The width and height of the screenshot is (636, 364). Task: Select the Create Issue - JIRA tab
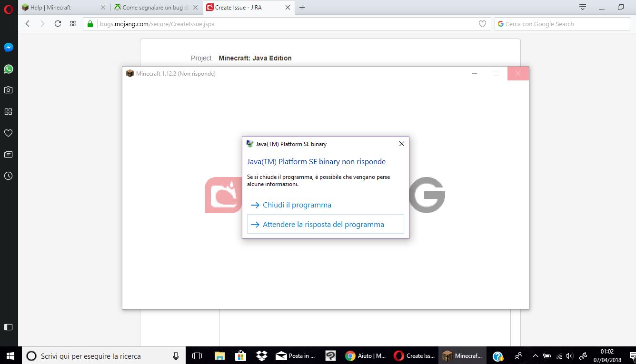tap(249, 8)
